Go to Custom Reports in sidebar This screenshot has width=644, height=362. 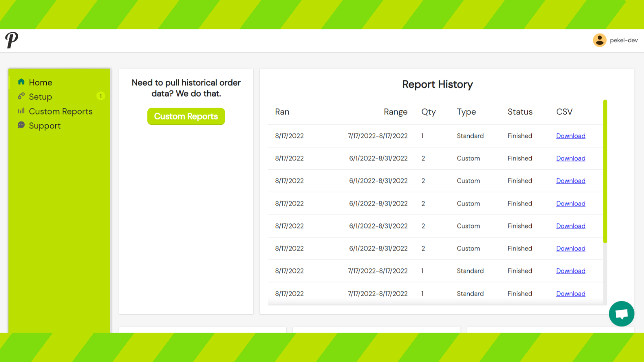[x=61, y=111]
